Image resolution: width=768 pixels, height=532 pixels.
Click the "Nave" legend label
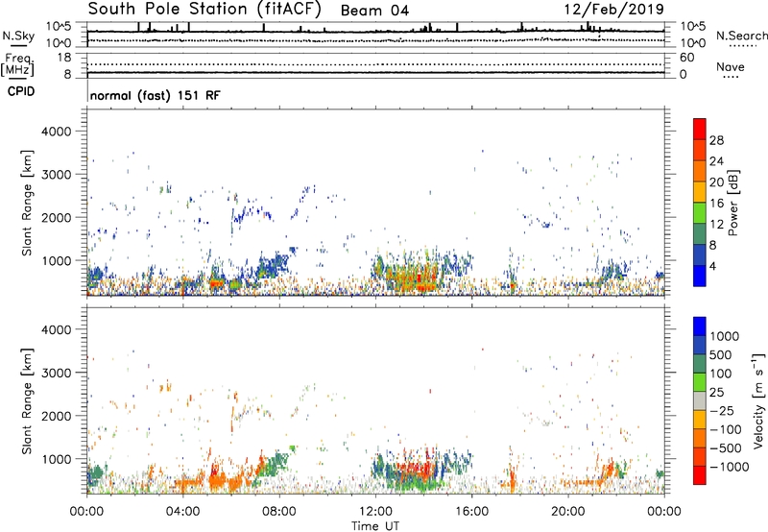[x=731, y=66]
